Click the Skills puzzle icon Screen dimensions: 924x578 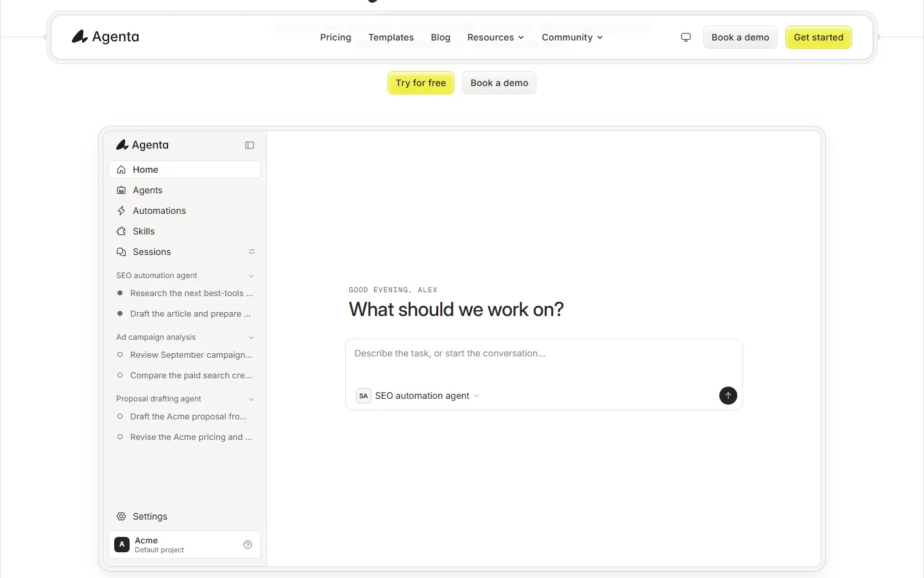pyautogui.click(x=121, y=231)
